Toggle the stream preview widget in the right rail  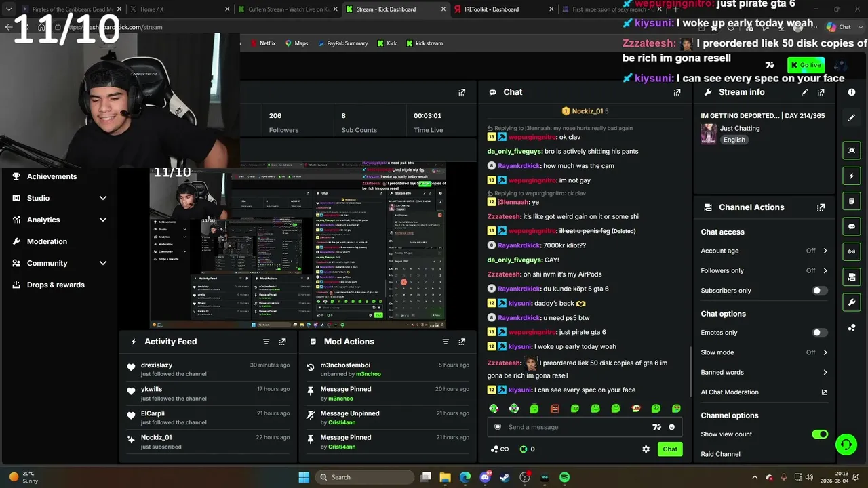(x=852, y=150)
